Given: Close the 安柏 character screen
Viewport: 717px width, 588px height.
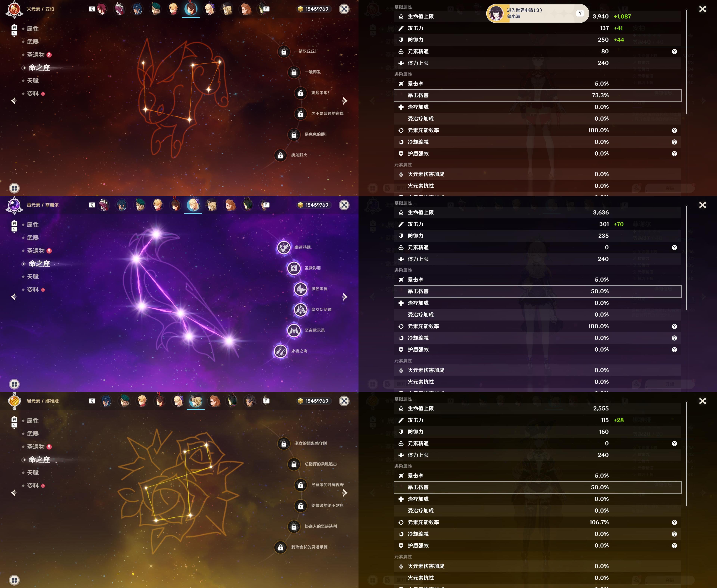Looking at the screenshot, I should (x=344, y=9).
